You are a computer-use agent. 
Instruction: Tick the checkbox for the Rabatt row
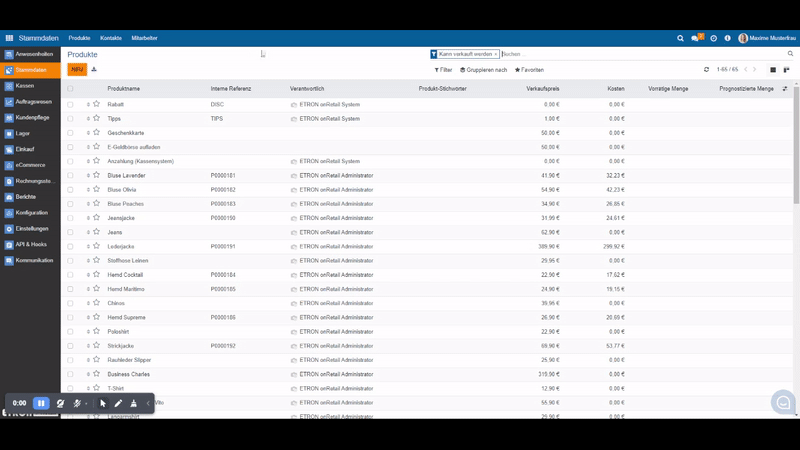coord(70,104)
